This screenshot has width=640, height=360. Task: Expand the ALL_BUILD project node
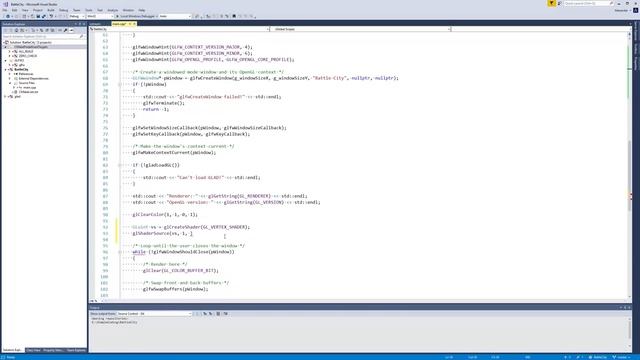pyautogui.click(x=10, y=51)
